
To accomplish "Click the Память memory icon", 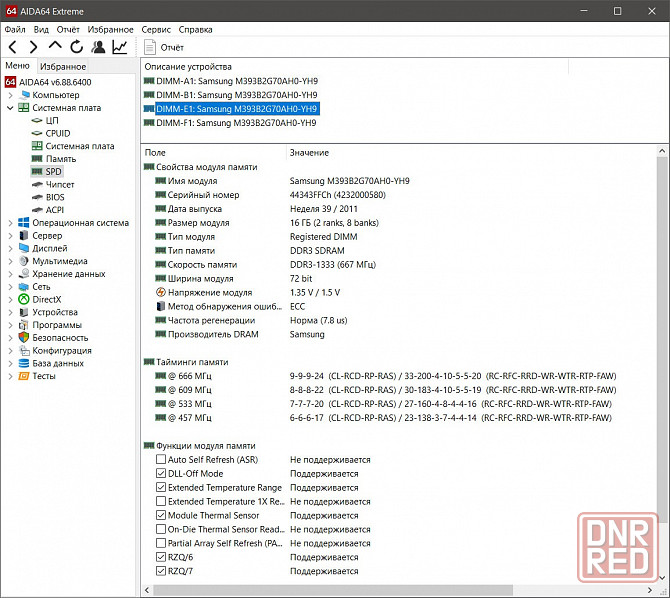I will [37, 159].
